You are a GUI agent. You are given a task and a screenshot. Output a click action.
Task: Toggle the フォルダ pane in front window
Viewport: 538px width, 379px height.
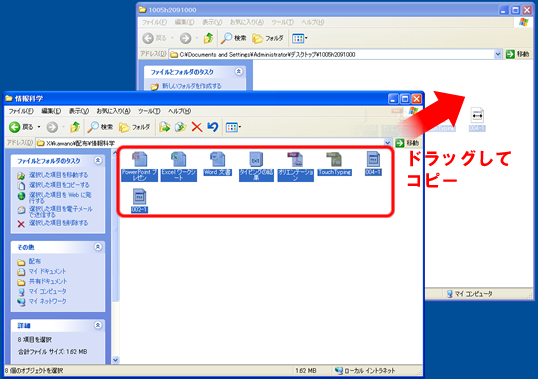click(x=134, y=127)
